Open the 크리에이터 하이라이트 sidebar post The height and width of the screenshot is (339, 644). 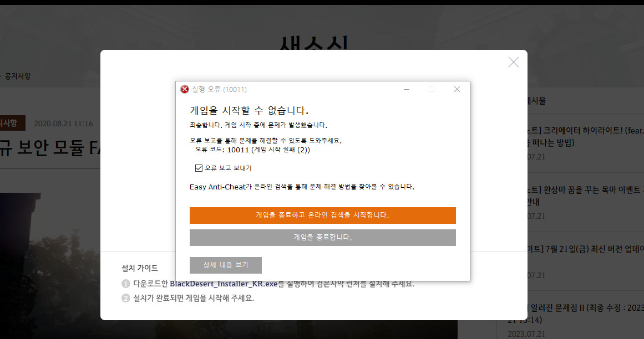coord(585,136)
